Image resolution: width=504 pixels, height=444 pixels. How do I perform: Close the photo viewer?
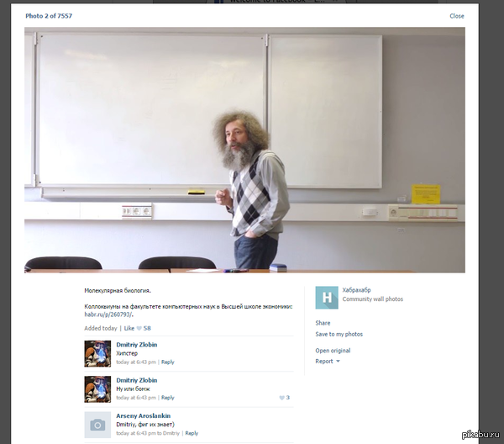point(456,16)
